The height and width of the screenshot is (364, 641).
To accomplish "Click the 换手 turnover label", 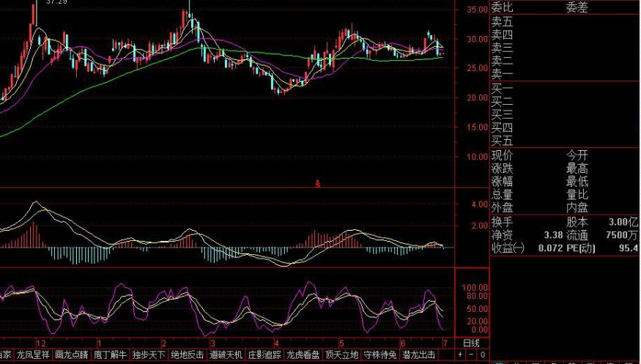I will (x=502, y=222).
